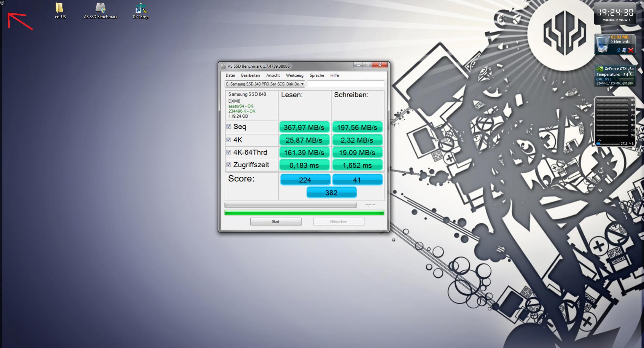Click the Abbrechen button
Image resolution: width=644 pixels, height=348 pixels.
tap(339, 222)
